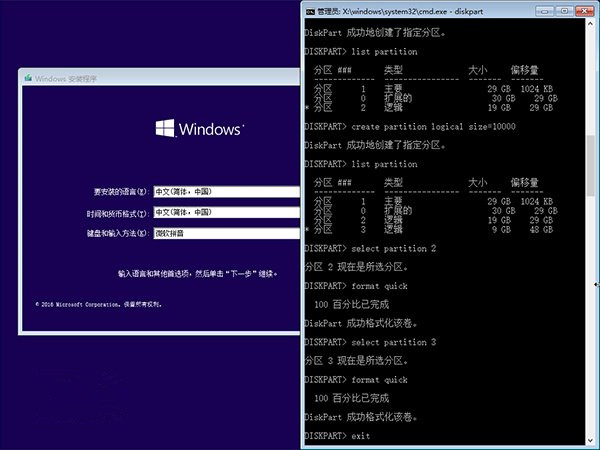This screenshot has height=450, width=600.
Task: Maximize the diskpart command window
Action: tap(564, 11)
